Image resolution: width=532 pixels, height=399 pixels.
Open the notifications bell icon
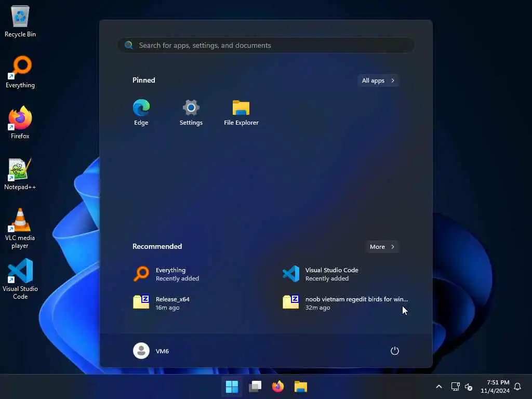click(x=517, y=387)
